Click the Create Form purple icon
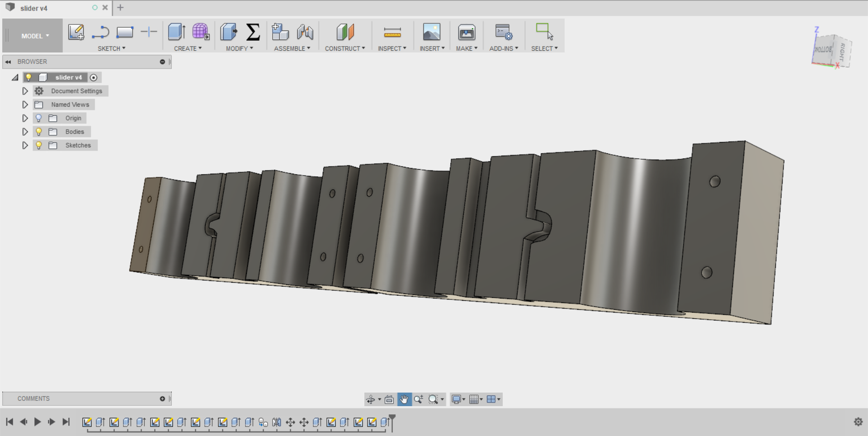868x436 pixels. [200, 32]
